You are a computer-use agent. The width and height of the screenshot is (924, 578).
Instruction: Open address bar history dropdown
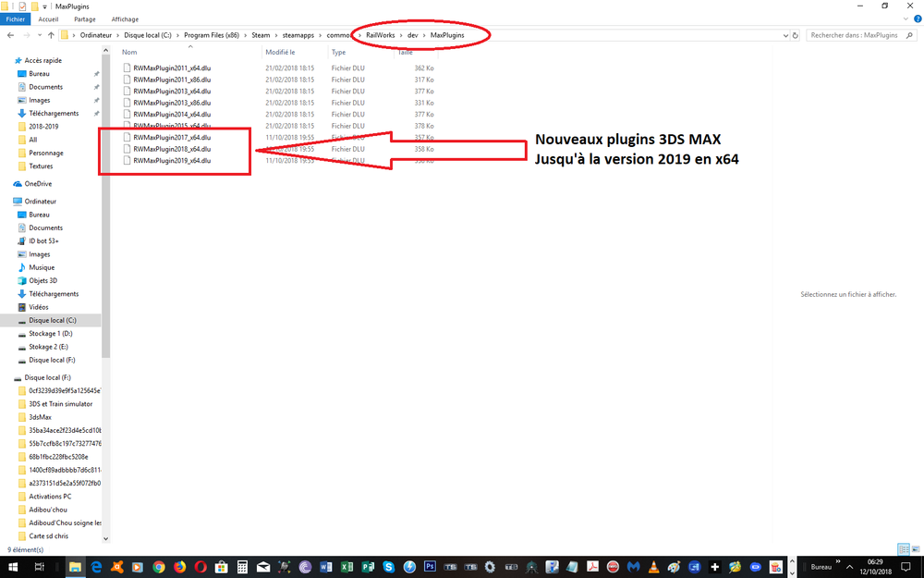785,35
